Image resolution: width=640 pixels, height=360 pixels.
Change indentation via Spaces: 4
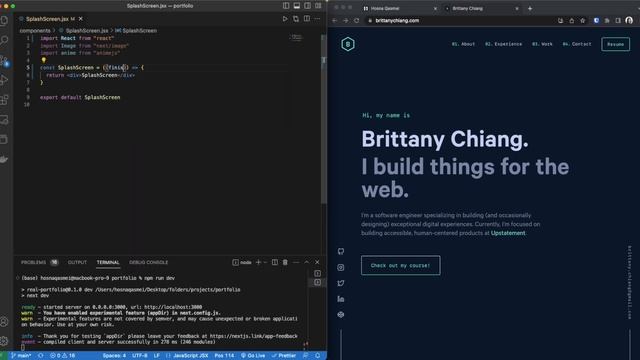pyautogui.click(x=114, y=356)
